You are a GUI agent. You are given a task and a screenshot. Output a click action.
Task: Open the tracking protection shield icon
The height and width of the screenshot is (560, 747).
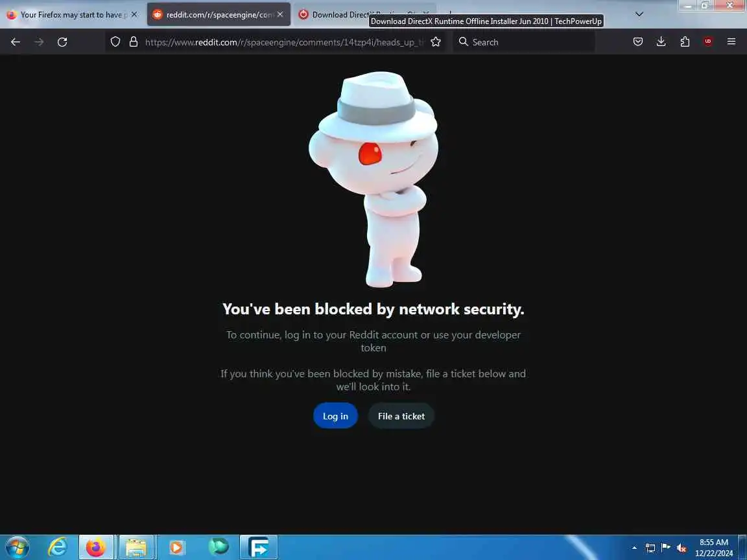point(115,42)
